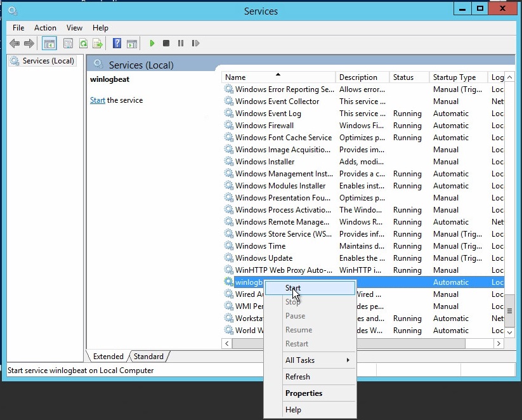Click the Stop Service square icon
The width and height of the screenshot is (522, 420).
[x=166, y=43]
